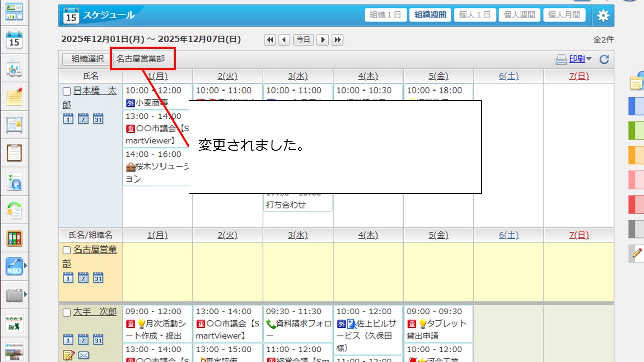Click the mail icon under 大手 次郎
This screenshot has height=362, width=644.
point(84,356)
